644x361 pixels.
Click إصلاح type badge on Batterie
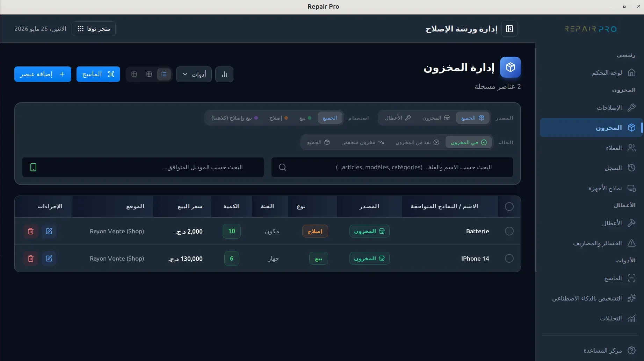coord(315,231)
